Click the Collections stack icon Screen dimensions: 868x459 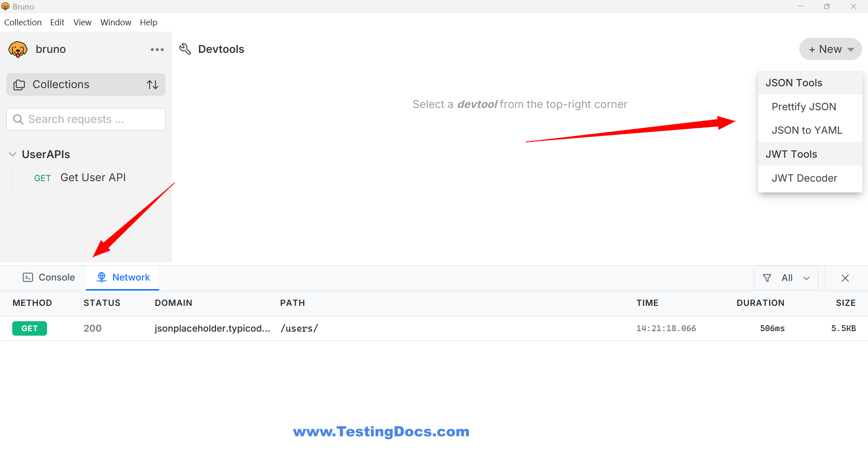19,84
